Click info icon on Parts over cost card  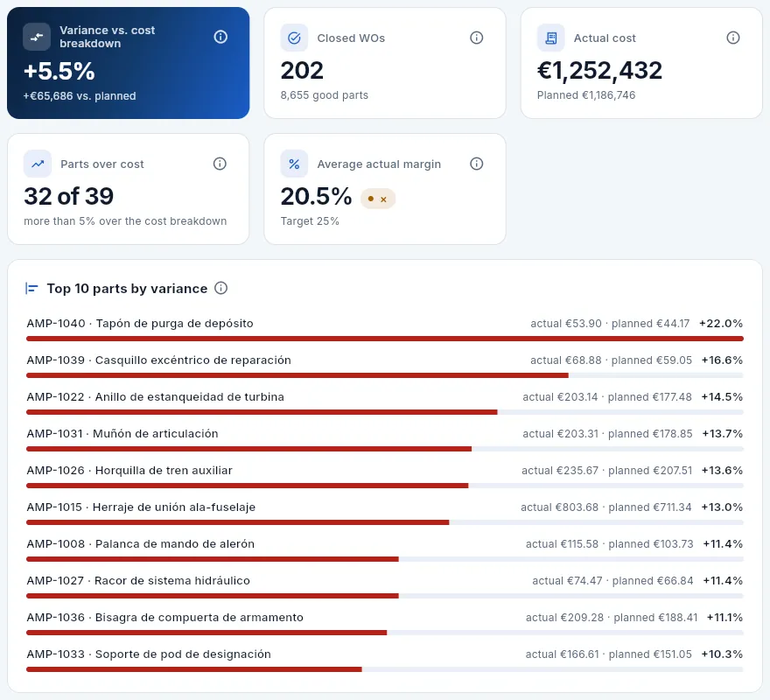pyautogui.click(x=220, y=164)
